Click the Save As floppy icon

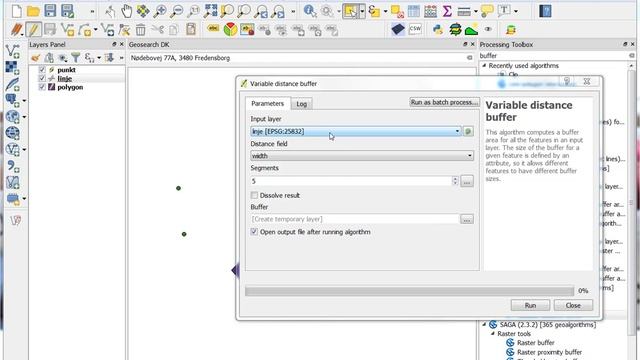[x=67, y=11]
